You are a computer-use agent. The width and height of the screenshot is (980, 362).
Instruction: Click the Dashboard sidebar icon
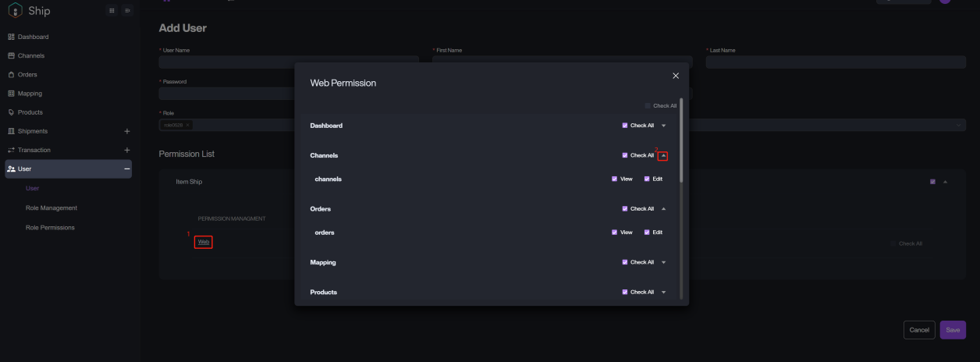11,37
